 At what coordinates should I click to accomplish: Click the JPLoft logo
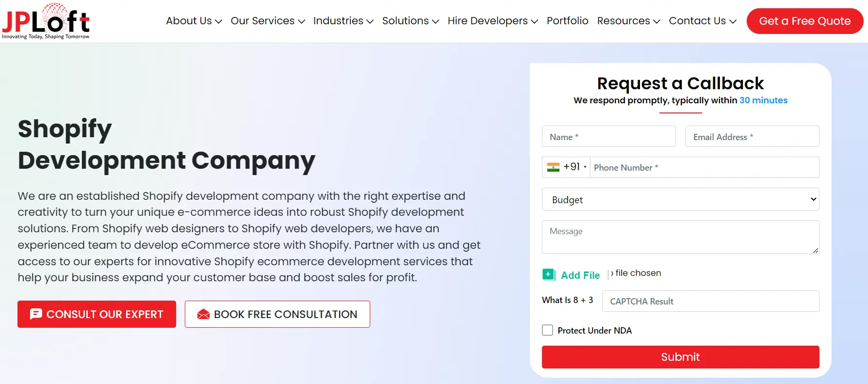46,21
